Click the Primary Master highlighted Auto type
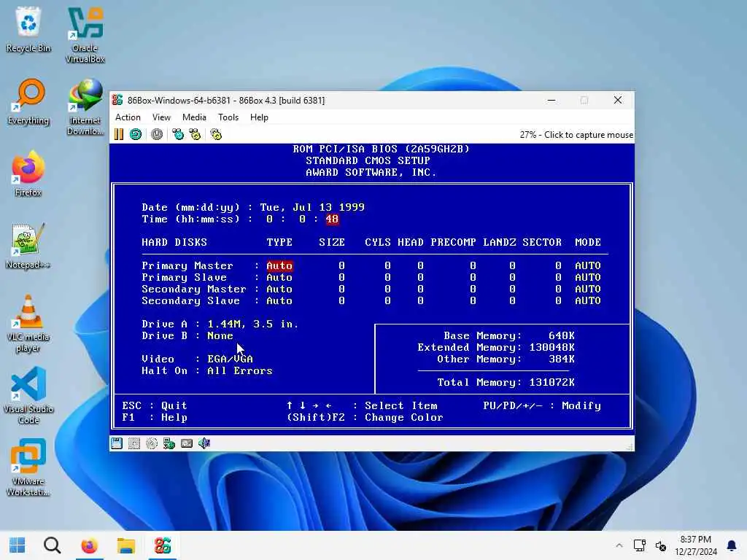 [279, 265]
